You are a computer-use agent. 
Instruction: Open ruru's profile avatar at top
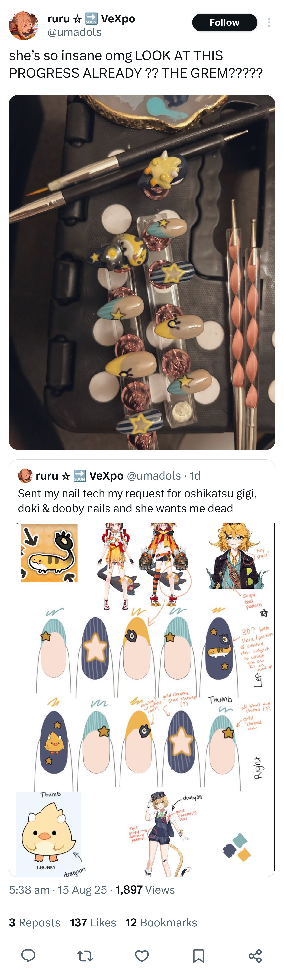pos(24,25)
